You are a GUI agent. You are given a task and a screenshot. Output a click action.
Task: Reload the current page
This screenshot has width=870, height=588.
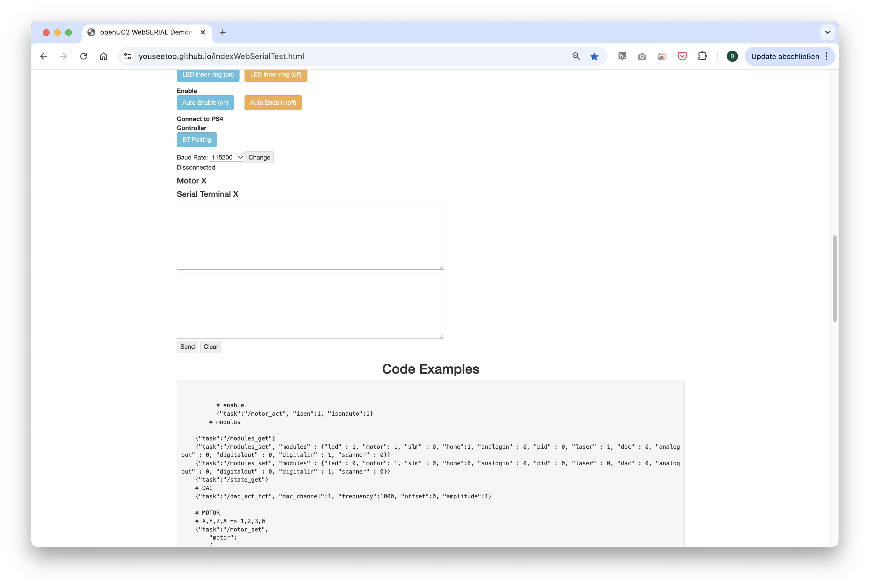(84, 56)
